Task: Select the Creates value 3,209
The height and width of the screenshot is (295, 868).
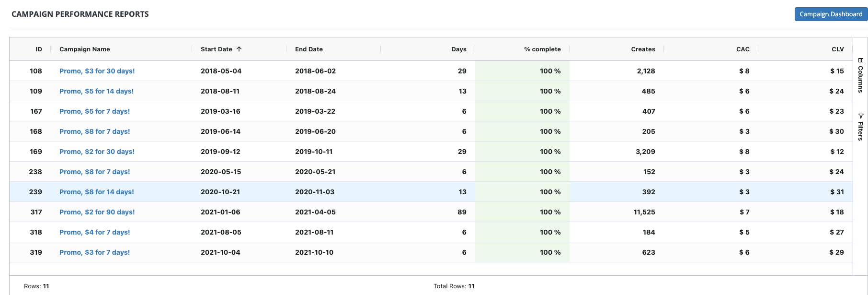Action: [x=645, y=152]
